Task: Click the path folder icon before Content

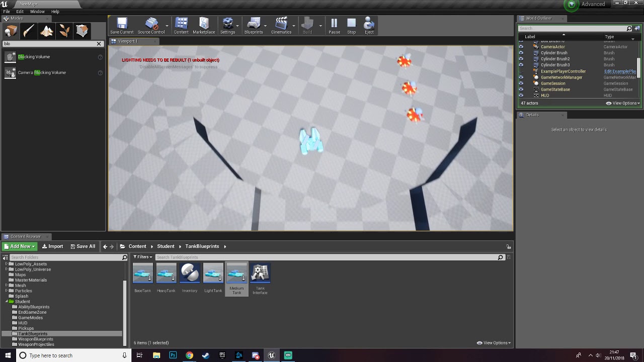Action: tap(123, 246)
